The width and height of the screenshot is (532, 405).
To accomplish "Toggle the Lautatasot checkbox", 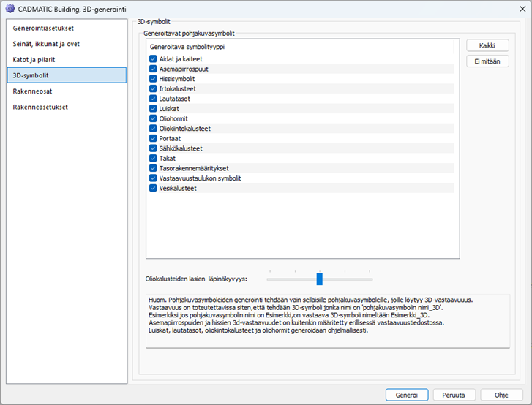I will [x=153, y=99].
